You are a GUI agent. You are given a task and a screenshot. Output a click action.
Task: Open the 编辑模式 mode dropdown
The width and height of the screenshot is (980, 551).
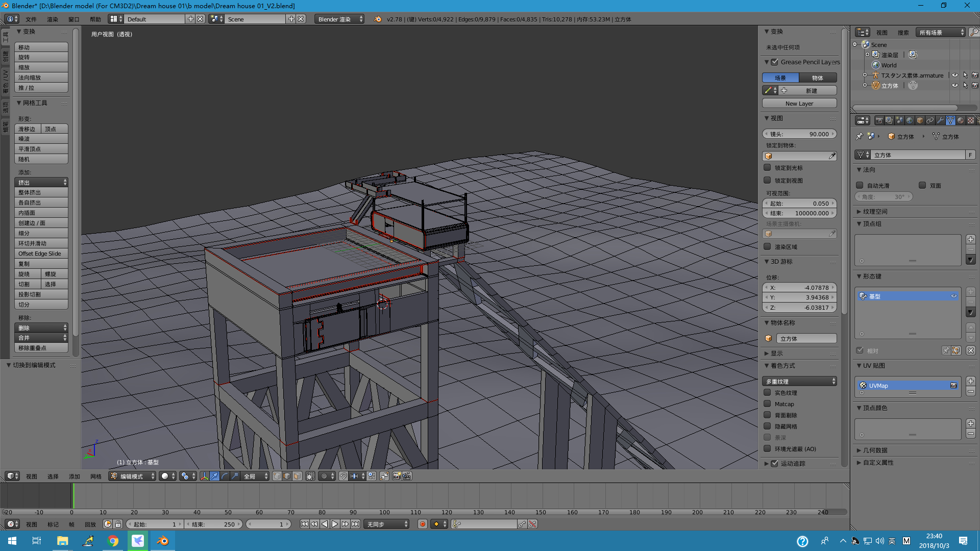coord(133,476)
